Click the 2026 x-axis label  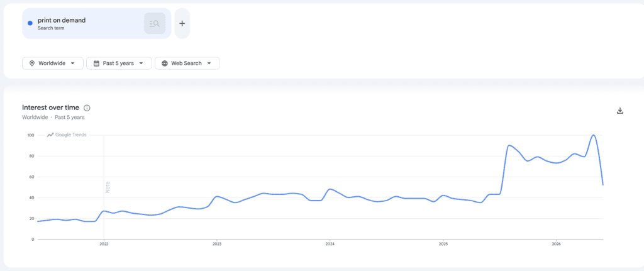tap(556, 244)
